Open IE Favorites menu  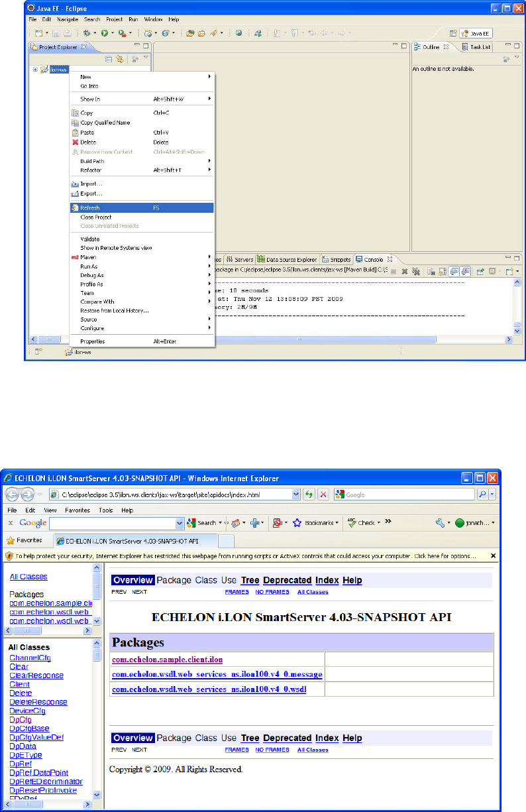coord(77,510)
